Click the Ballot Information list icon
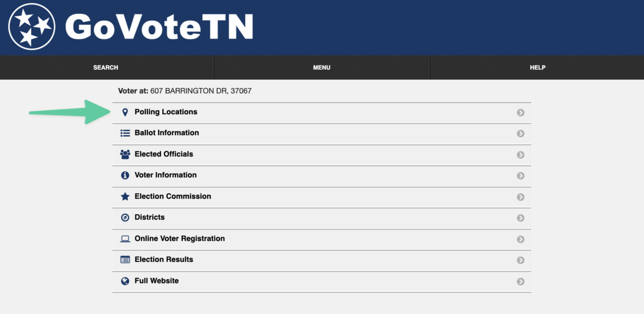This screenshot has width=644, height=314. click(x=125, y=133)
